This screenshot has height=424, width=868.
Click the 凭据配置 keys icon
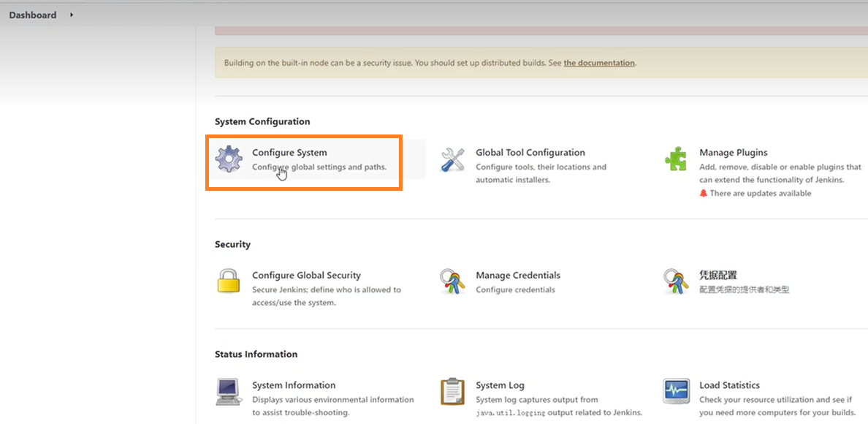(x=676, y=281)
